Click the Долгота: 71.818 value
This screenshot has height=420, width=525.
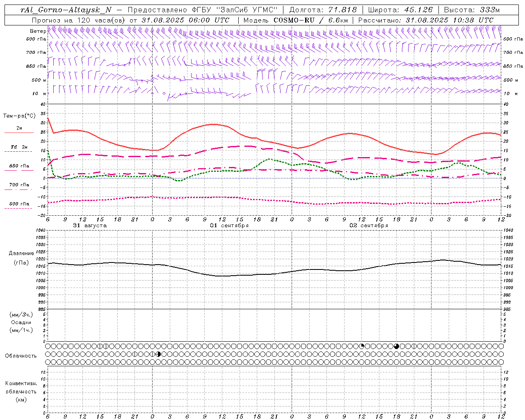pos(323,10)
